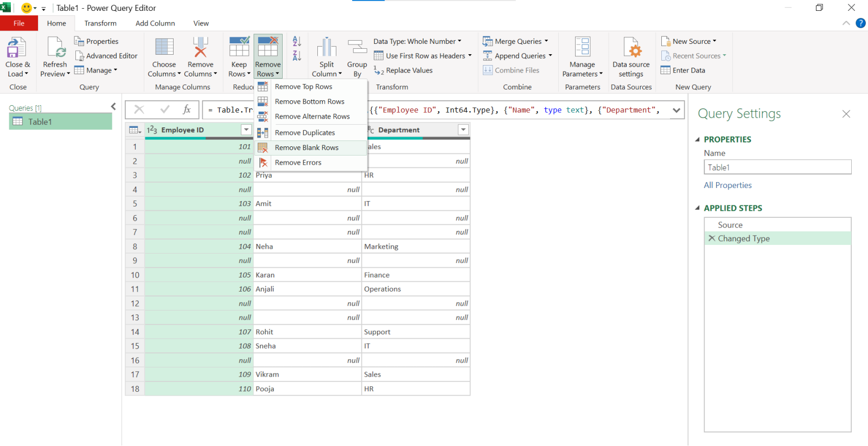Open the Data Type: Whole Number dropdown
Screen dimensions: 868x446
[417, 41]
